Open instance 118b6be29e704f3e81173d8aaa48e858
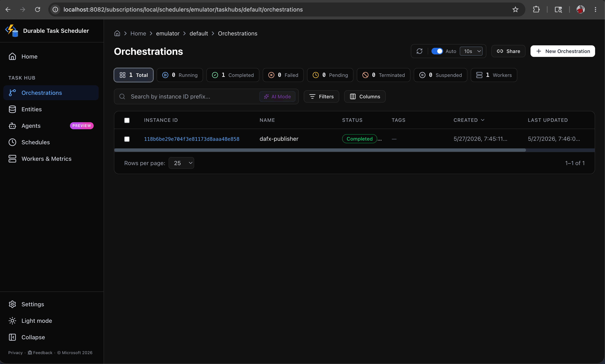Viewport: 605px width, 364px height. (191, 139)
